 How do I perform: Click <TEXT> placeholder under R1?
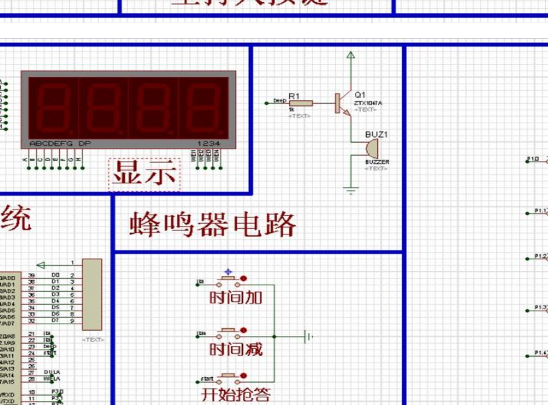coord(299,116)
